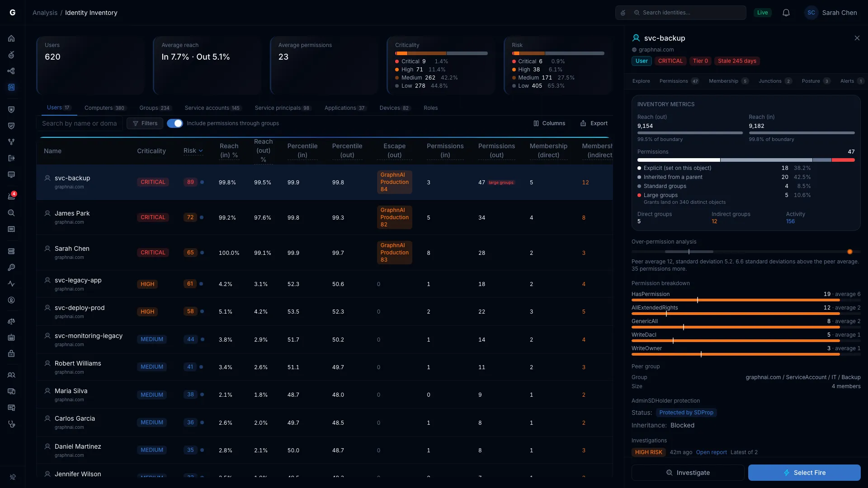Open the Home icon in the sidebar
Screen dimensions: 868x488
coord(11,38)
